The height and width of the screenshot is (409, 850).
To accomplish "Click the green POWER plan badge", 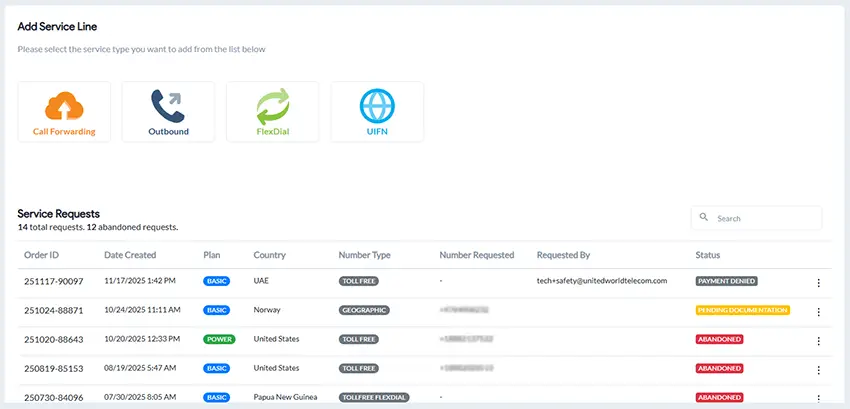I will coord(219,339).
